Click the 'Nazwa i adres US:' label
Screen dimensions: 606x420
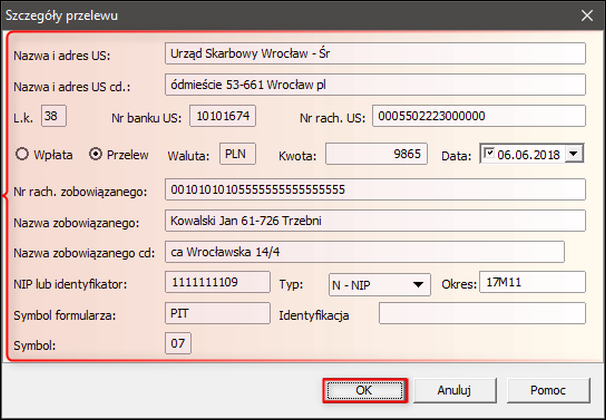tap(62, 56)
